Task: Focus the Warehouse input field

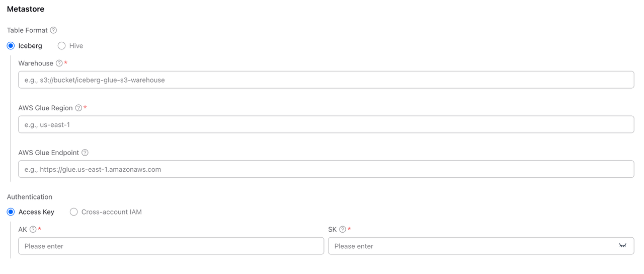Action: [x=326, y=80]
